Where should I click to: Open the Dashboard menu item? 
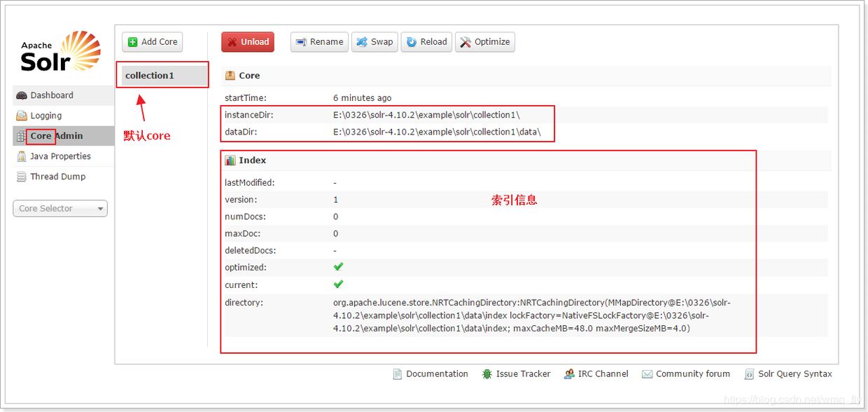[x=63, y=95]
